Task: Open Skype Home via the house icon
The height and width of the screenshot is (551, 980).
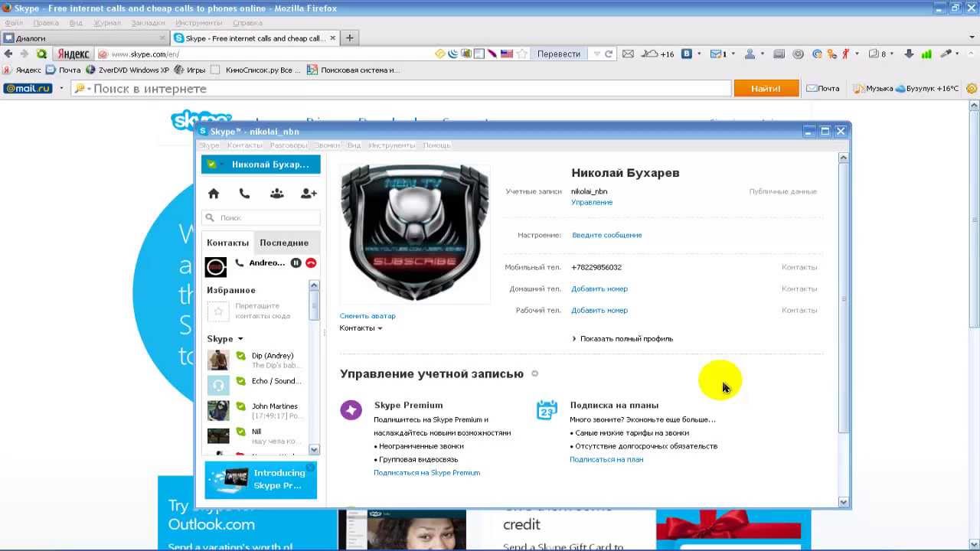Action: 214,194
